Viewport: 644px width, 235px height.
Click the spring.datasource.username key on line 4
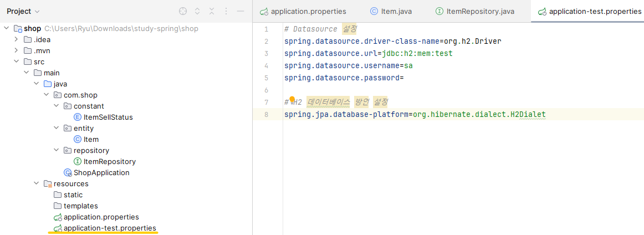click(x=341, y=66)
